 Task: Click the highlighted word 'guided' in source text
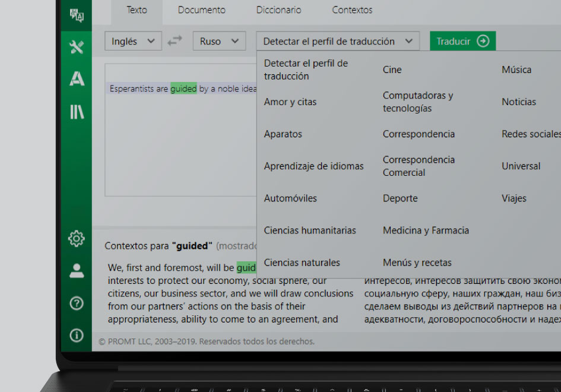183,88
